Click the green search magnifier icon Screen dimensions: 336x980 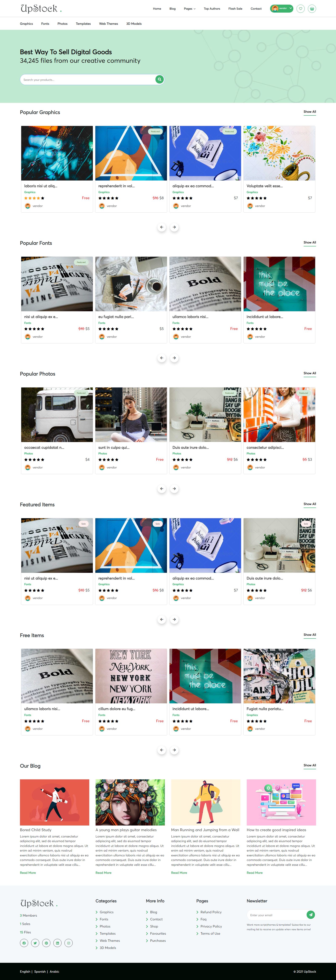(x=159, y=80)
